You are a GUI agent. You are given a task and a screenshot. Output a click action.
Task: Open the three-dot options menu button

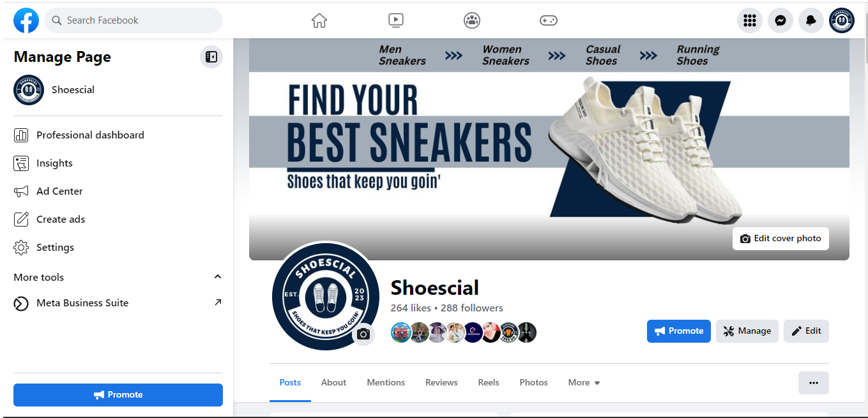click(814, 383)
